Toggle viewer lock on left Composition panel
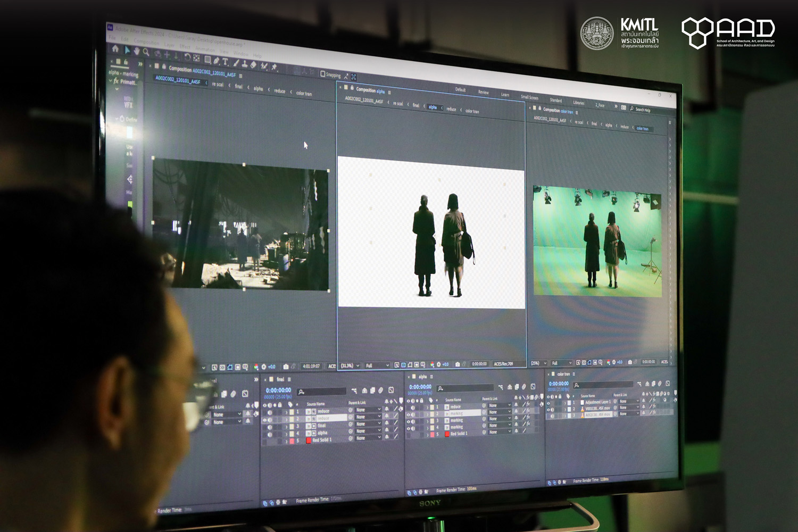The image size is (798, 532). point(164,66)
